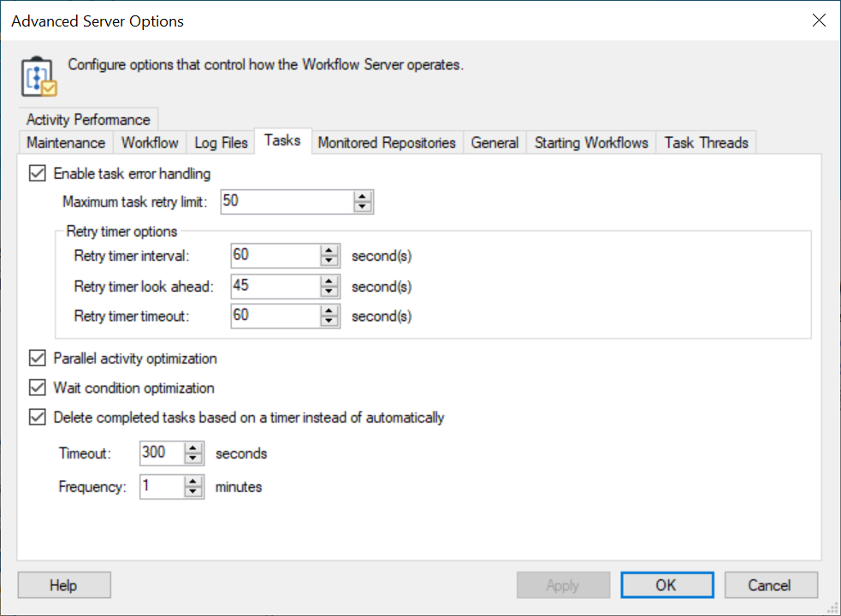
Task: Toggle Parallel activity optimization checkbox
Action: (x=37, y=358)
